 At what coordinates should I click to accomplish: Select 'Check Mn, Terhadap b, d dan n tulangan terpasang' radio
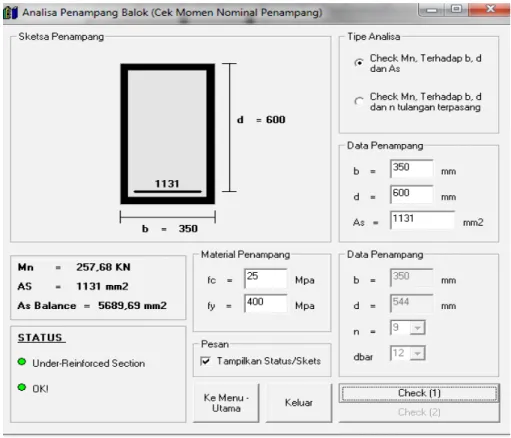(359, 101)
